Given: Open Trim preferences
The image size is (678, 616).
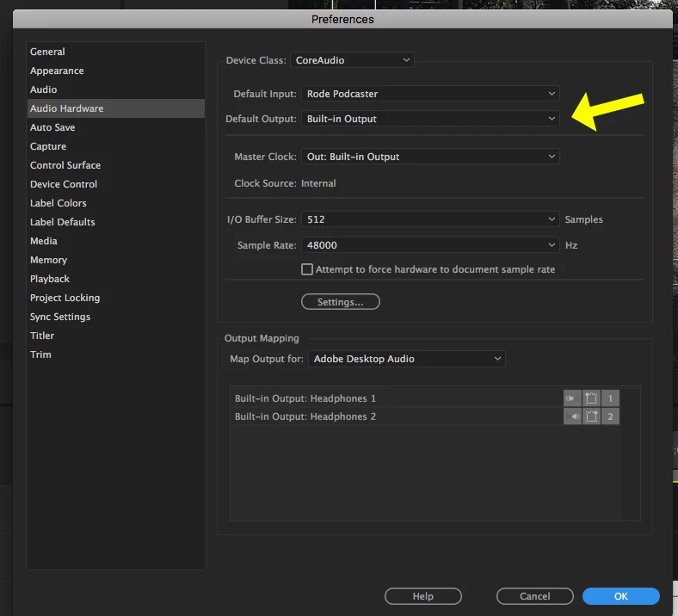Looking at the screenshot, I should point(116,354).
